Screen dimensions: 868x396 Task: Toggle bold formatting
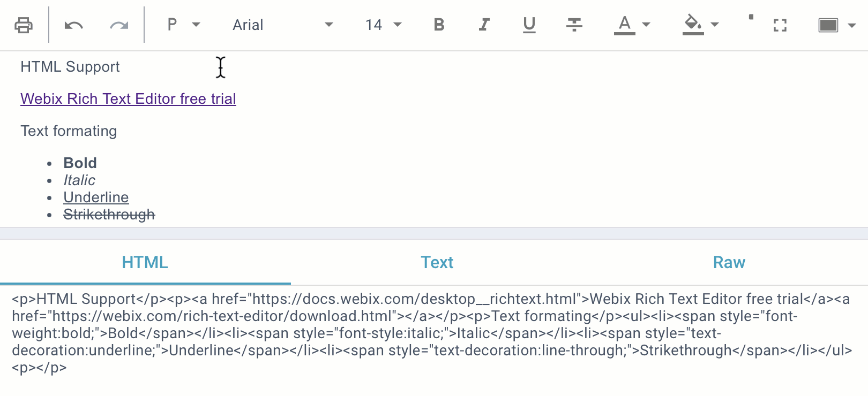coord(439,25)
